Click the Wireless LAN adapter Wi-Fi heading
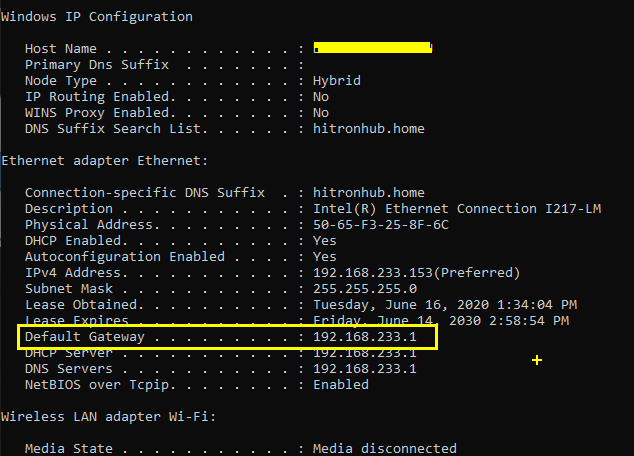 click(109, 417)
